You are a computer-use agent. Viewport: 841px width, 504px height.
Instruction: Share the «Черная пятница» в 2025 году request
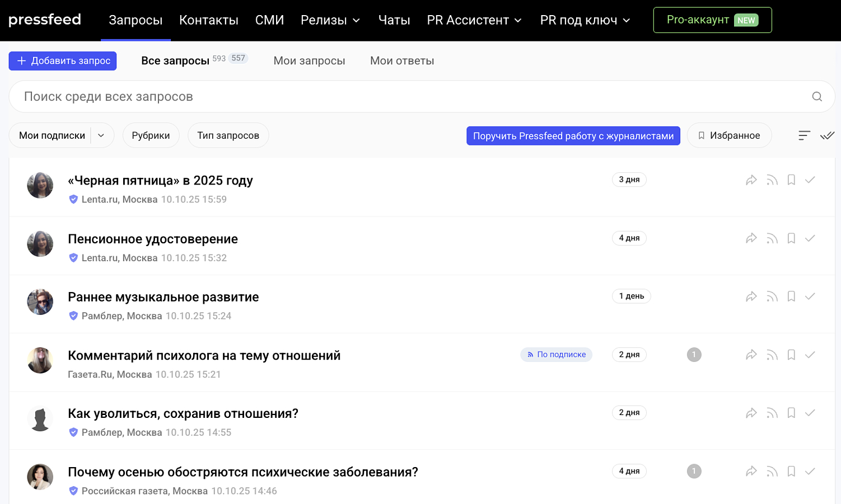pyautogui.click(x=751, y=180)
